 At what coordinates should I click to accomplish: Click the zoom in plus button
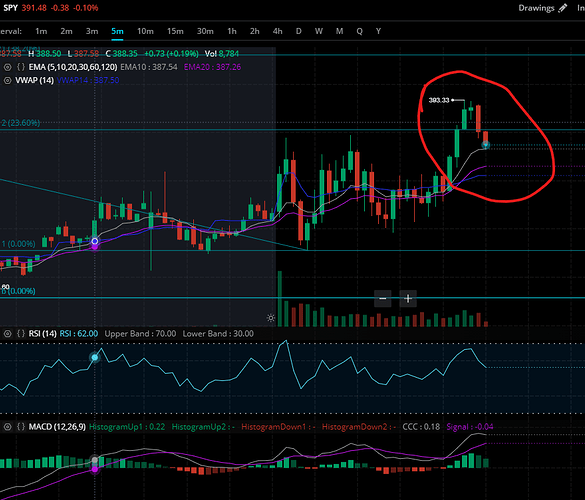point(408,299)
